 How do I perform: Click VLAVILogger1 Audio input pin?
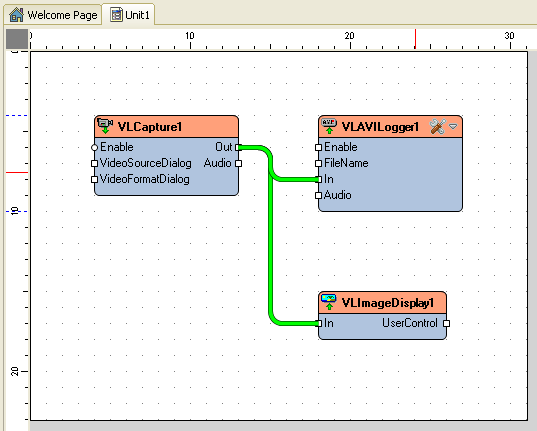coord(319,195)
